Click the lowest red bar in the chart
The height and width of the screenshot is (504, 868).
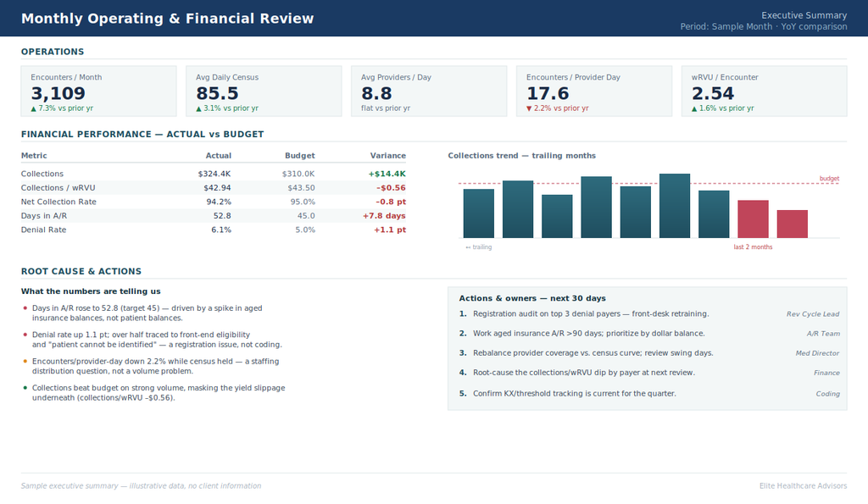tap(793, 224)
